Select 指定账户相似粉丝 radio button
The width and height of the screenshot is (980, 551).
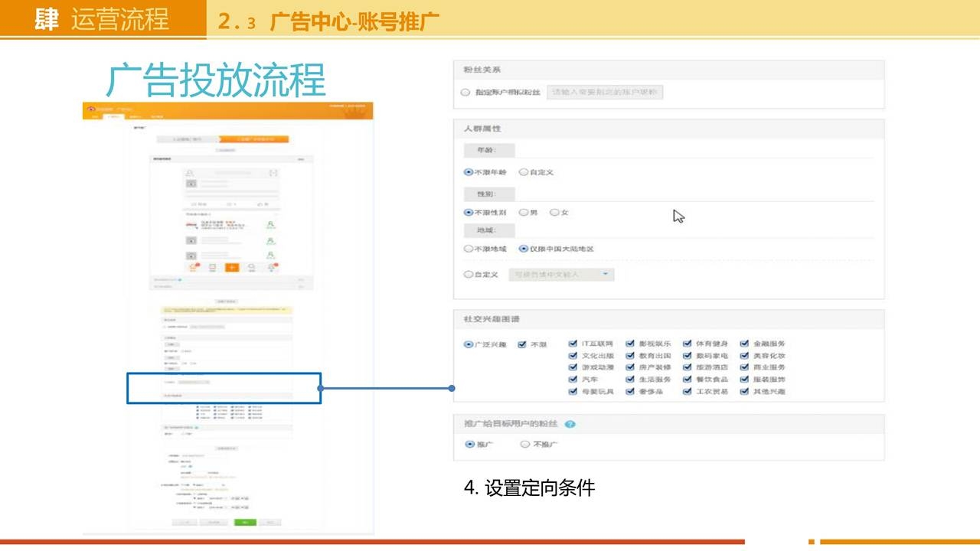click(x=465, y=93)
